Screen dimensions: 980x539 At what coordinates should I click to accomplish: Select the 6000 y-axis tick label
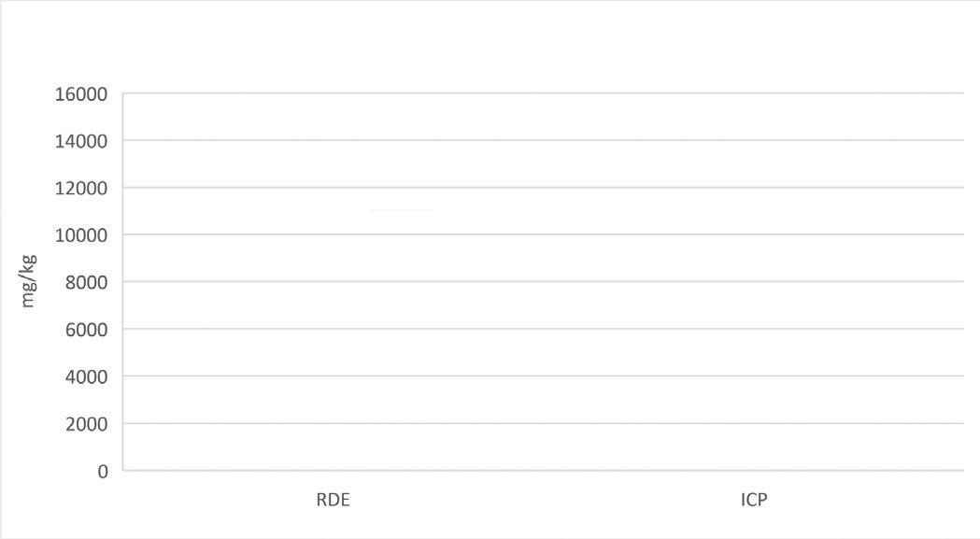tap(87, 330)
